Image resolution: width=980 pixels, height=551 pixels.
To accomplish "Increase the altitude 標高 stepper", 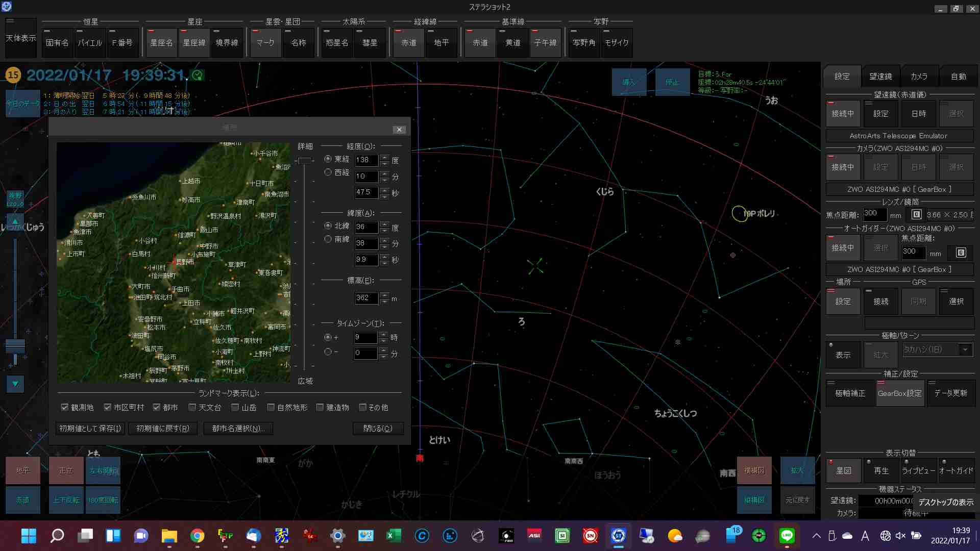I will (384, 295).
